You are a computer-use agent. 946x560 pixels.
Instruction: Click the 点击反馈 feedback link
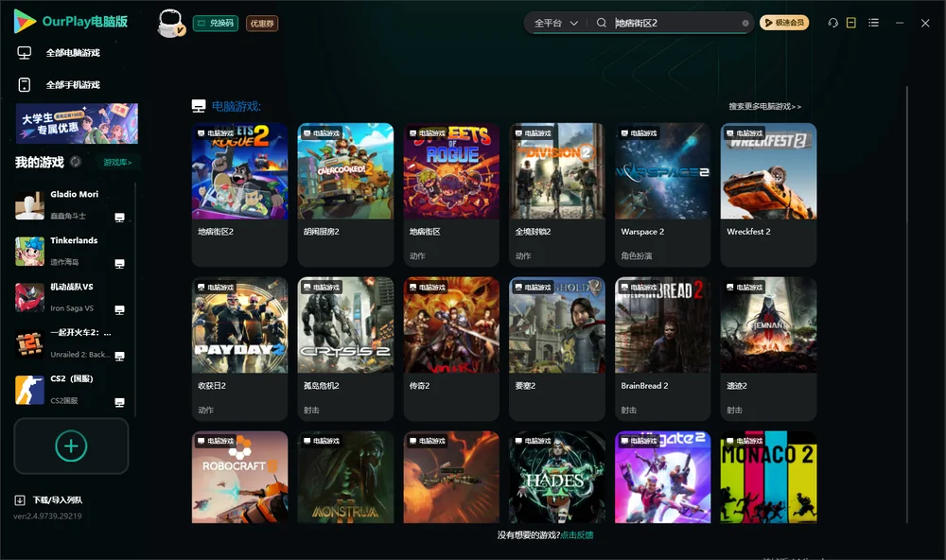(x=577, y=534)
